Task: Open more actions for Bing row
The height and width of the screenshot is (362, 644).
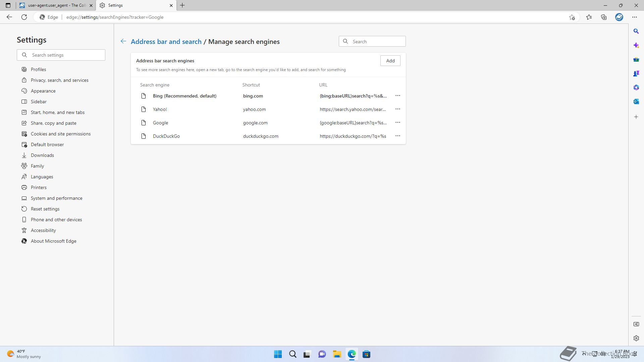Action: pos(397,96)
